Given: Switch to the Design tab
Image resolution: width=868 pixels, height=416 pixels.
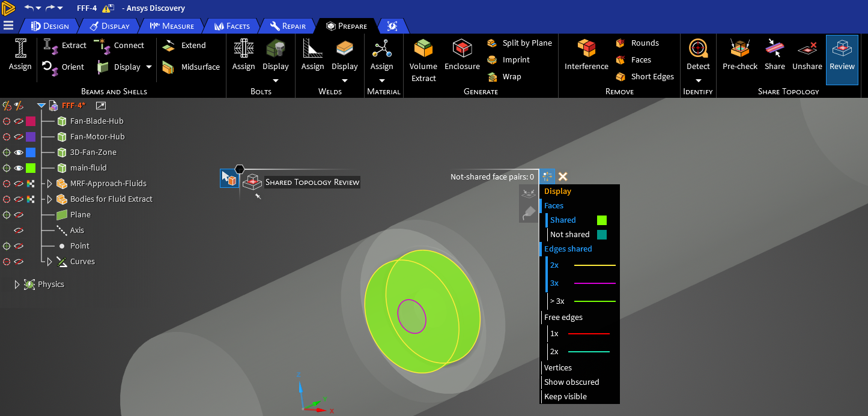Looking at the screenshot, I should coord(50,26).
